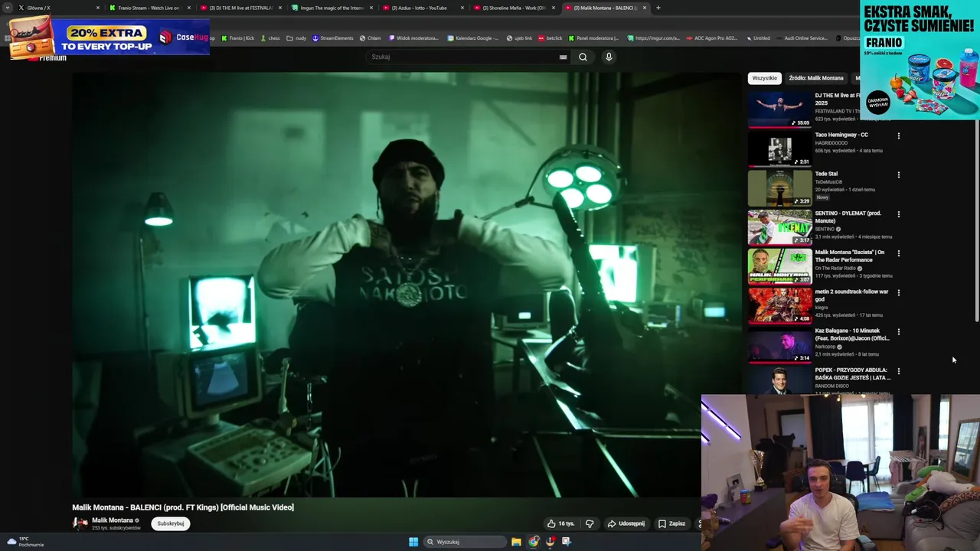Switch to the Shoreline Mafia - Work tab
Viewport: 980px width, 551px height.
pos(514,8)
